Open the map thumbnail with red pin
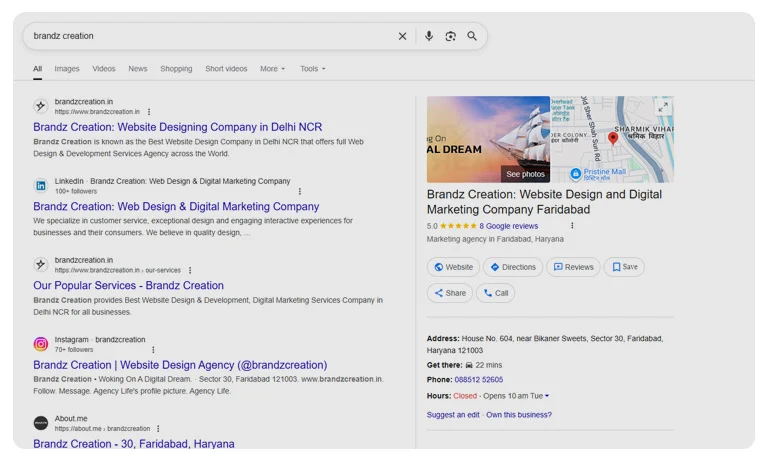Image resolution: width=768 pixels, height=461 pixels. pos(612,139)
